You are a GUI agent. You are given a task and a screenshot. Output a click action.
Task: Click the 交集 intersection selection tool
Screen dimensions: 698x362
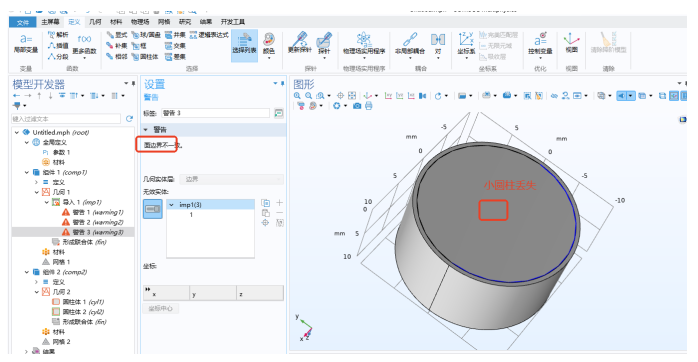(175, 45)
